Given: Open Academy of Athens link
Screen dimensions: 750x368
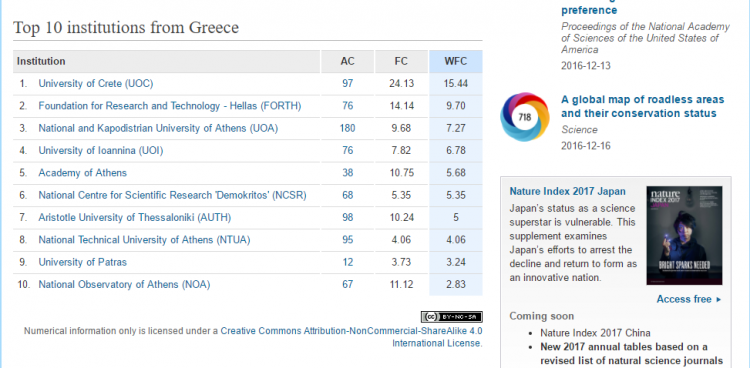Looking at the screenshot, I should click(83, 173).
